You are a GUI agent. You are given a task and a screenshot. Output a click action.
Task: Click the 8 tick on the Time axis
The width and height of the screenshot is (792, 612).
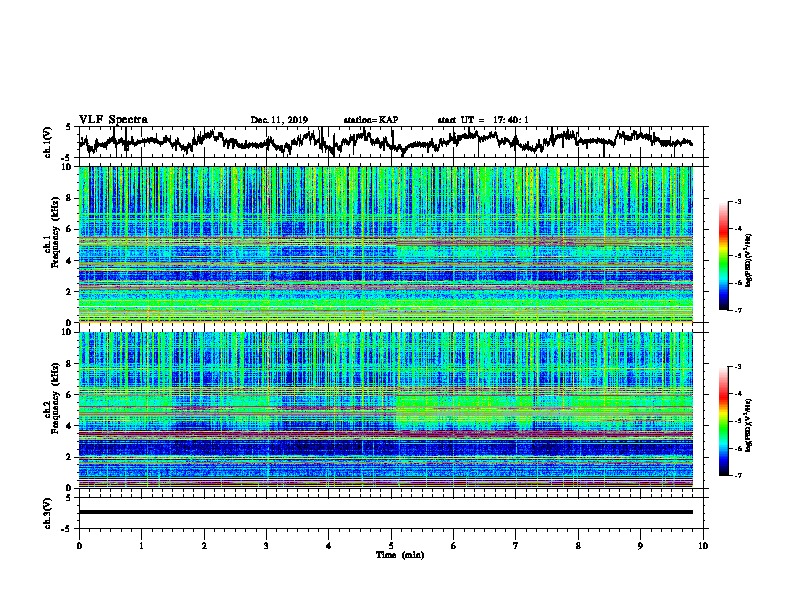[x=578, y=545]
